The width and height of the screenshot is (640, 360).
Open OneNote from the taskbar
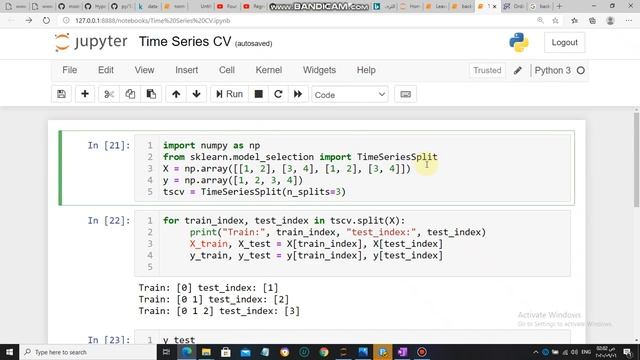pyautogui.click(x=402, y=352)
